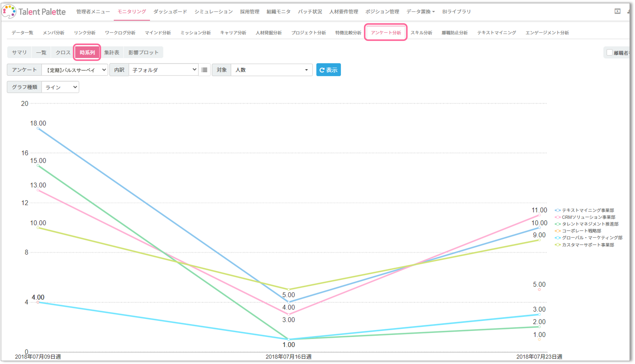Open the アンケート survey dropdown
The width and height of the screenshot is (635, 364).
75,70
